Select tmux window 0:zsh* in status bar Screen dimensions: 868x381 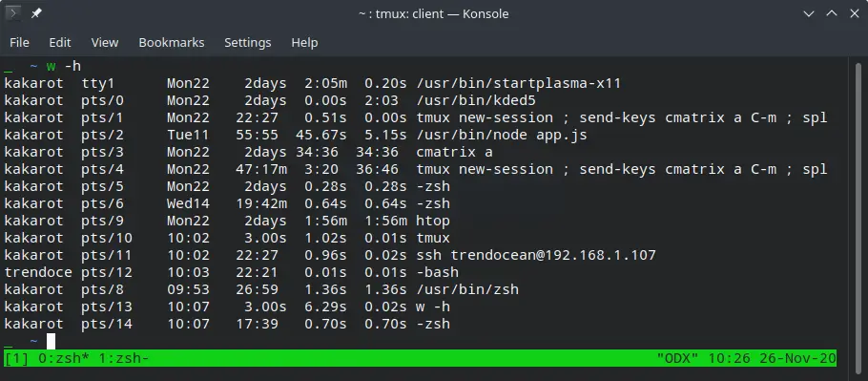(x=64, y=358)
